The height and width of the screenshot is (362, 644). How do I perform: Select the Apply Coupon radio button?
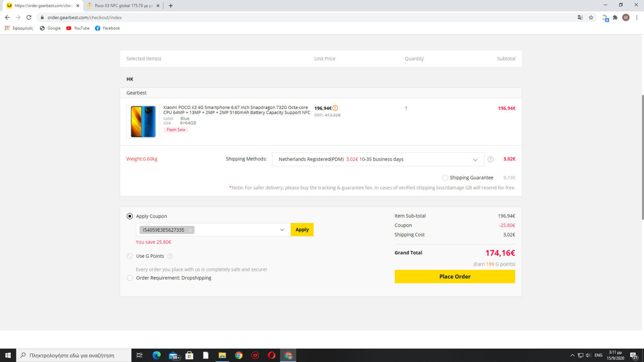coord(130,216)
